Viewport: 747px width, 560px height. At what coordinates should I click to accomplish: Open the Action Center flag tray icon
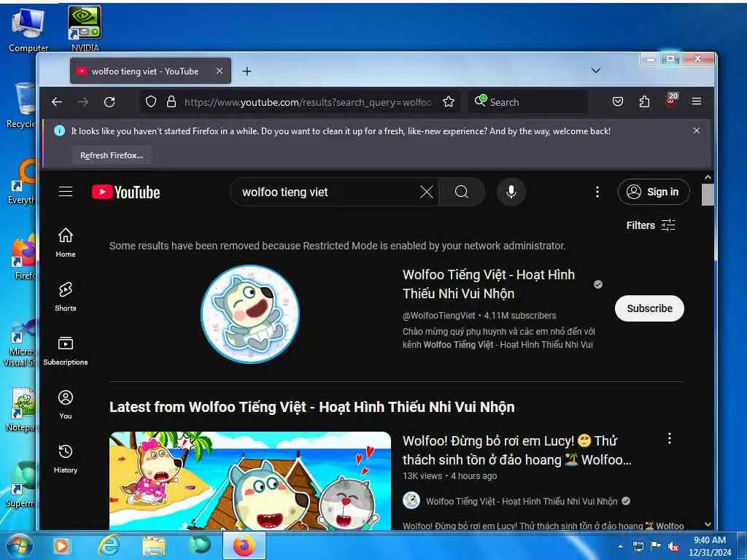point(656,547)
